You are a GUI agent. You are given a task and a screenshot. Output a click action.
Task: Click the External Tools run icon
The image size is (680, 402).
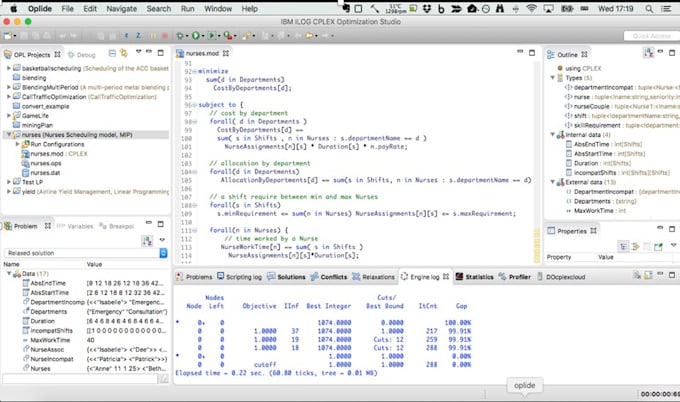[228, 36]
